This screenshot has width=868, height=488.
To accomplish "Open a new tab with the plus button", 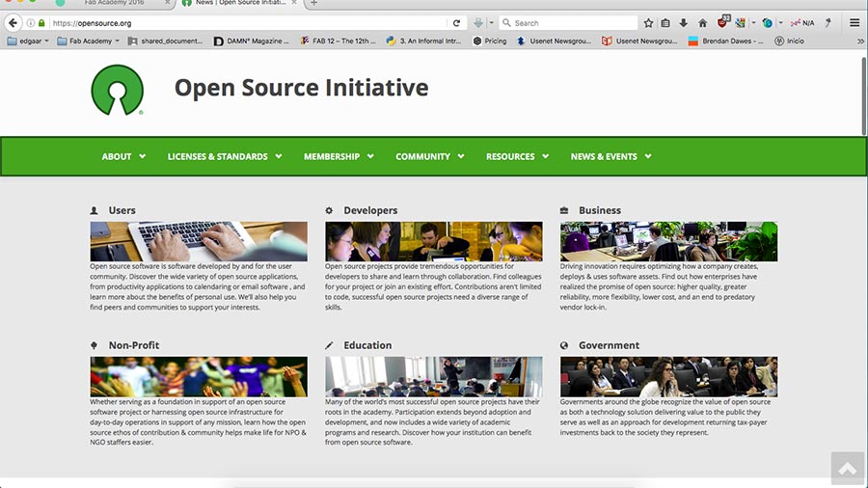I will pos(313,3).
